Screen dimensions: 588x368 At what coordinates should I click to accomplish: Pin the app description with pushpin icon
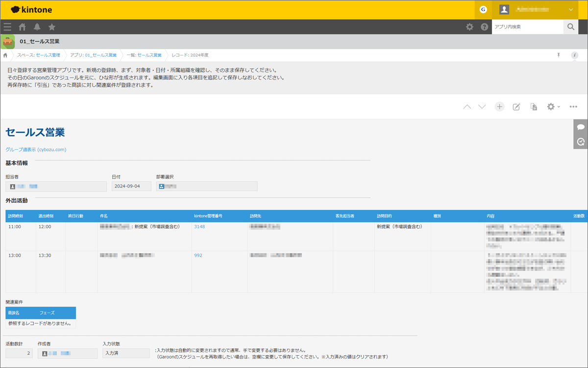(x=558, y=55)
